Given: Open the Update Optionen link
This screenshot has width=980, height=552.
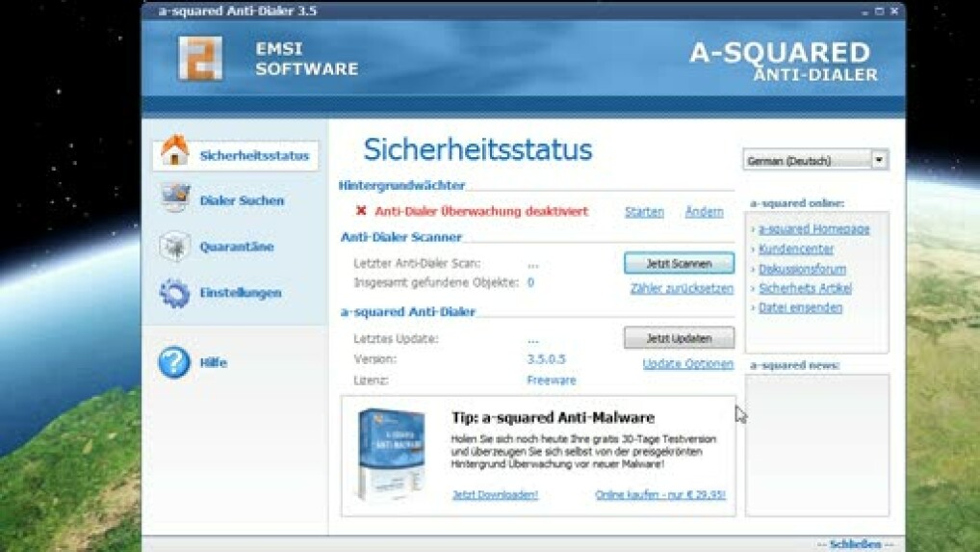Looking at the screenshot, I should (x=687, y=364).
